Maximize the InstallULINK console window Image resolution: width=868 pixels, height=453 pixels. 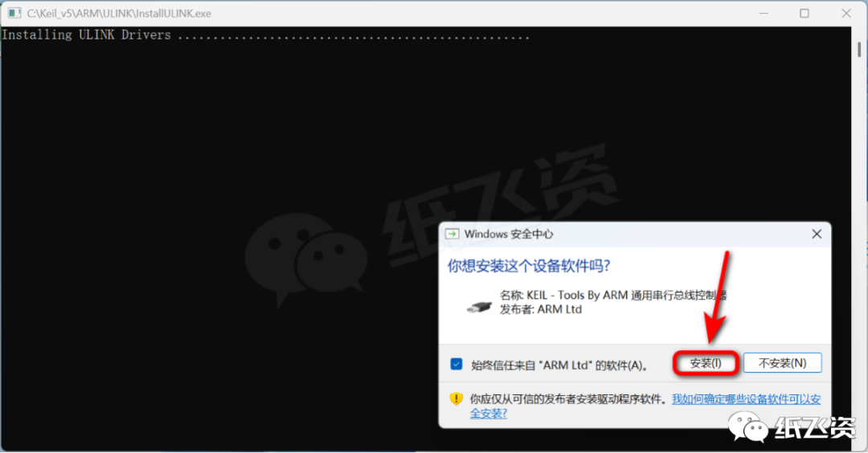[x=805, y=14]
